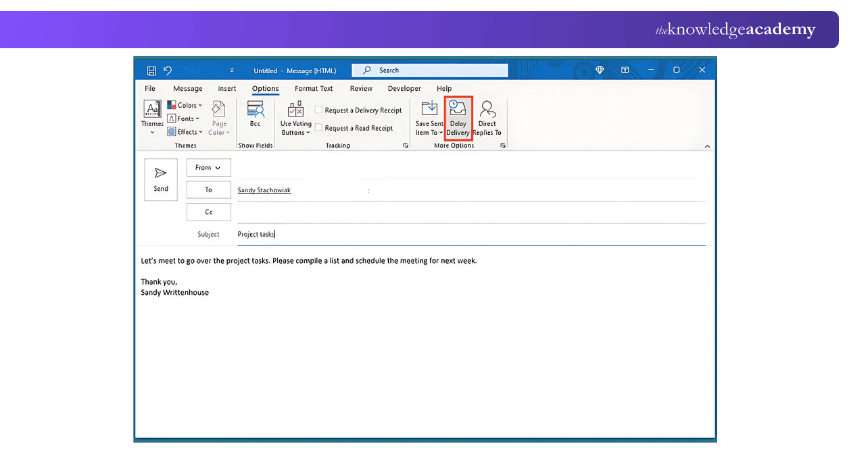Open the Help tab
Screen dimensions: 850x450
(x=444, y=88)
